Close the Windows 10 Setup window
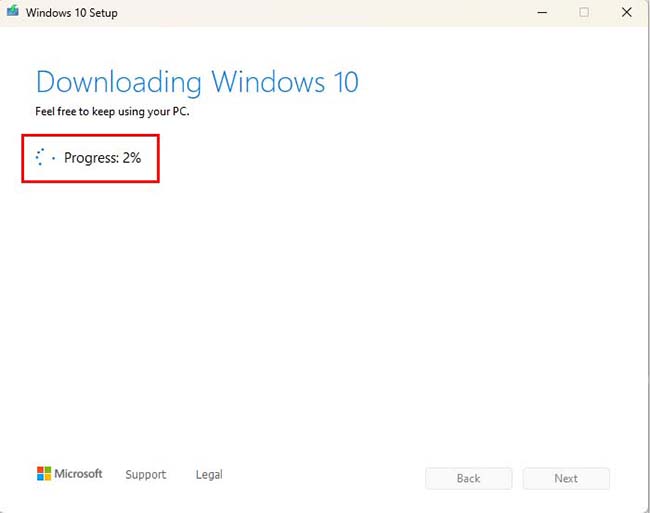This screenshot has width=650, height=513. (627, 12)
